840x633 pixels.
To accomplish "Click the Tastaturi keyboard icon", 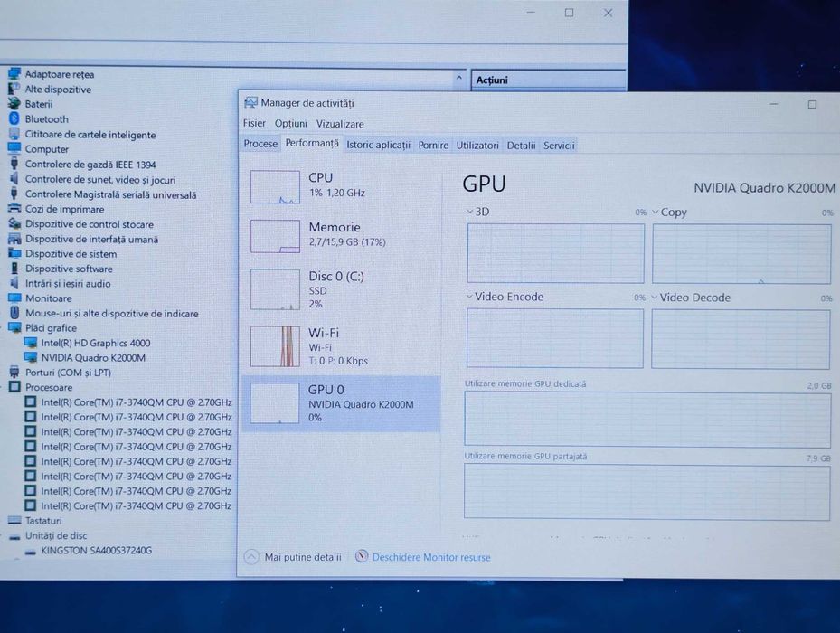I will (14, 521).
